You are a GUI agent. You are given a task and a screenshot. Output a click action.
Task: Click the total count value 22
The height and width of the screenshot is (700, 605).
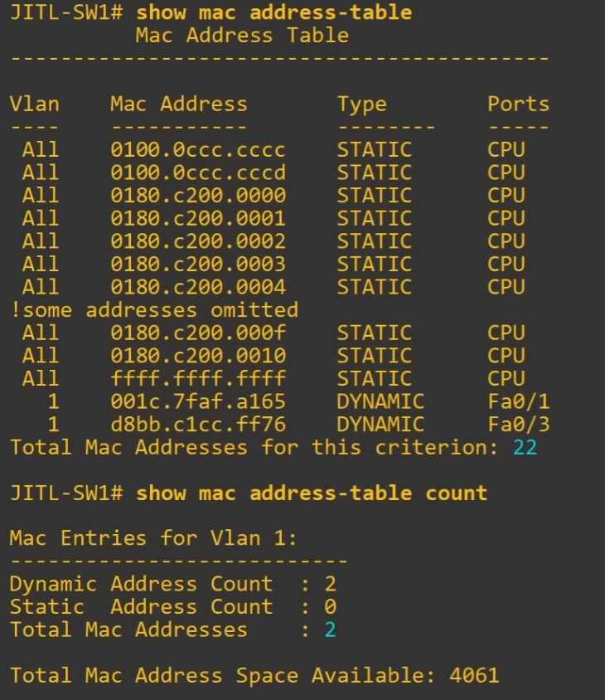525,447
